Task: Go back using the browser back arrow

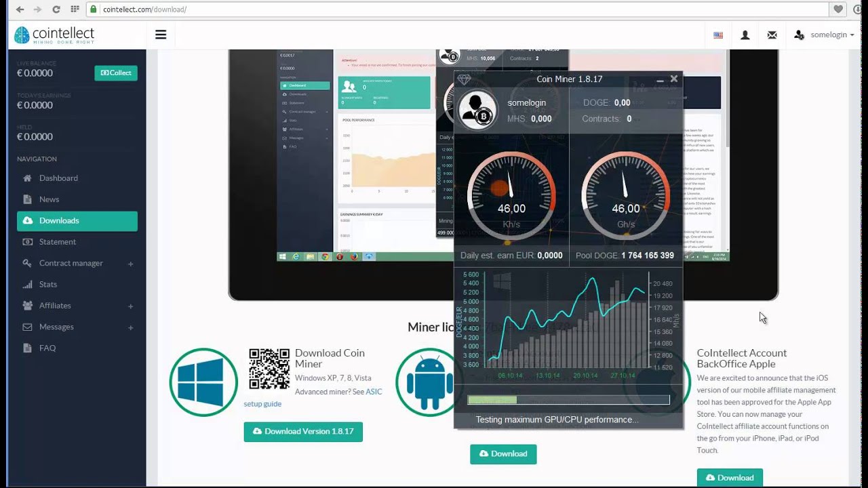Action: [19, 9]
